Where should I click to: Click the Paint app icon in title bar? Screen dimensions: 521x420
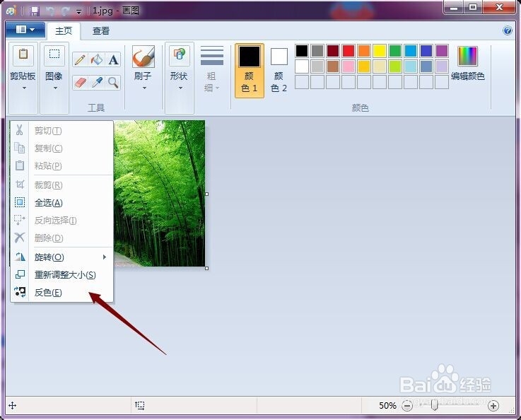pyautogui.click(x=11, y=11)
